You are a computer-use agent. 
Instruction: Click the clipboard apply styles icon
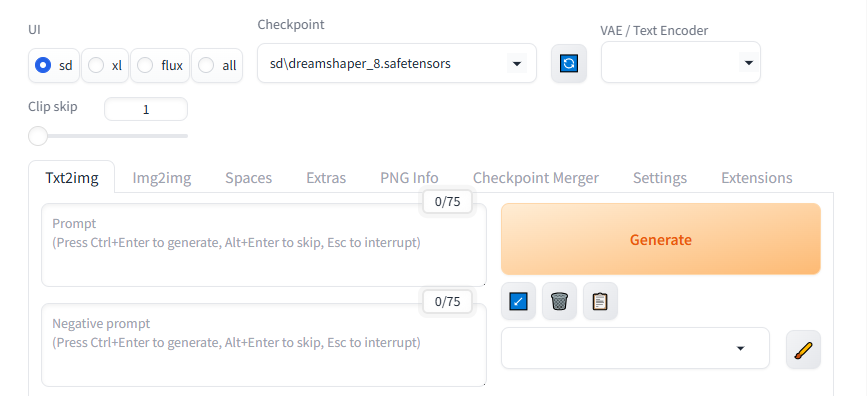600,301
